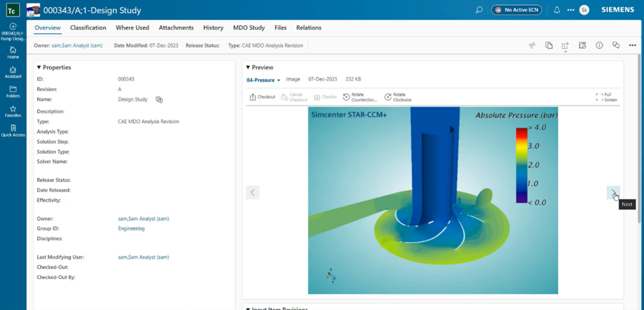The width and height of the screenshot is (644, 310).
Task: Open the notifications bell icon
Action: pyautogui.click(x=556, y=10)
